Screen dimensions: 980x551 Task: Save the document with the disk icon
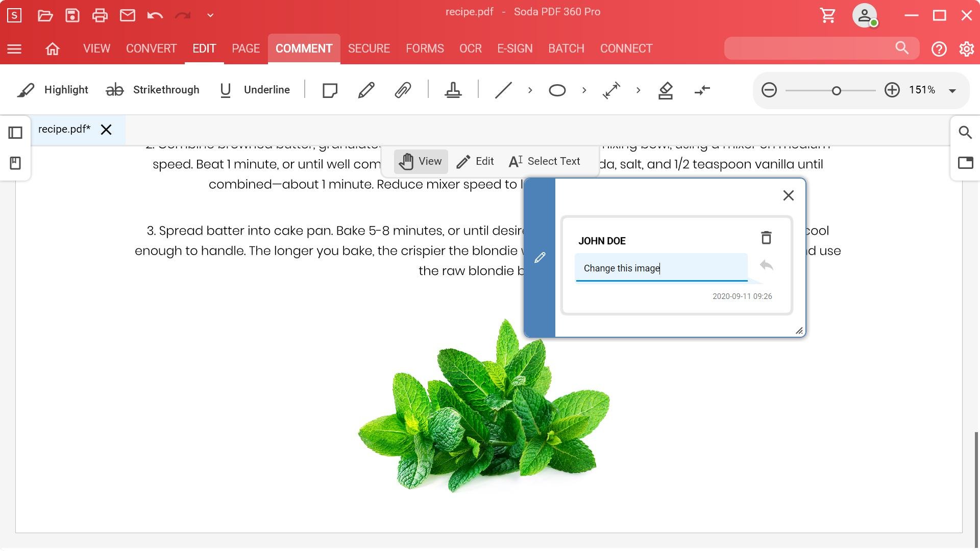[72, 15]
